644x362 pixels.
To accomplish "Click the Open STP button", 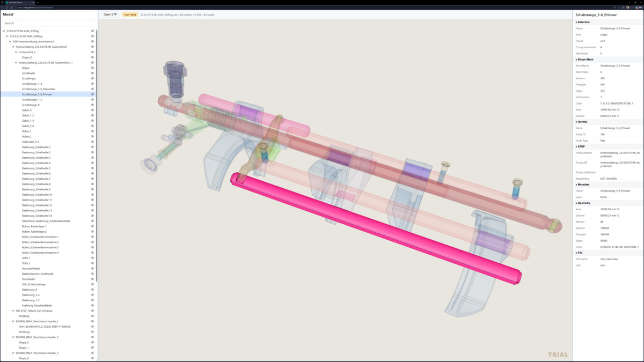I will click(110, 14).
